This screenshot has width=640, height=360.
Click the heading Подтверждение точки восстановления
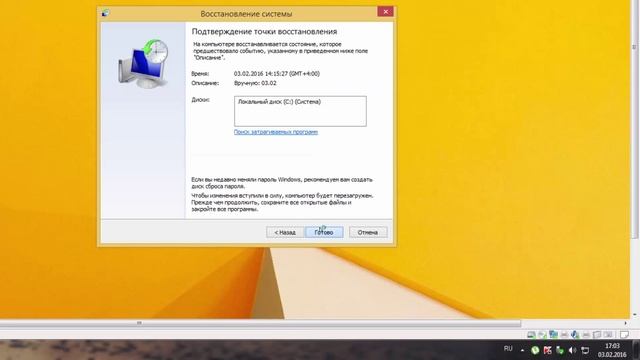point(264,31)
